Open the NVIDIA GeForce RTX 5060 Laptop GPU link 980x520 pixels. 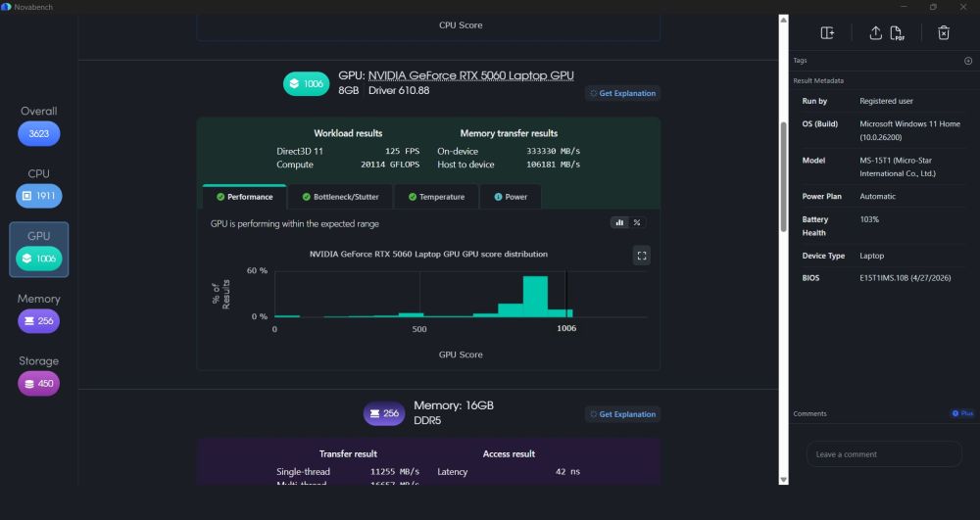click(x=470, y=75)
